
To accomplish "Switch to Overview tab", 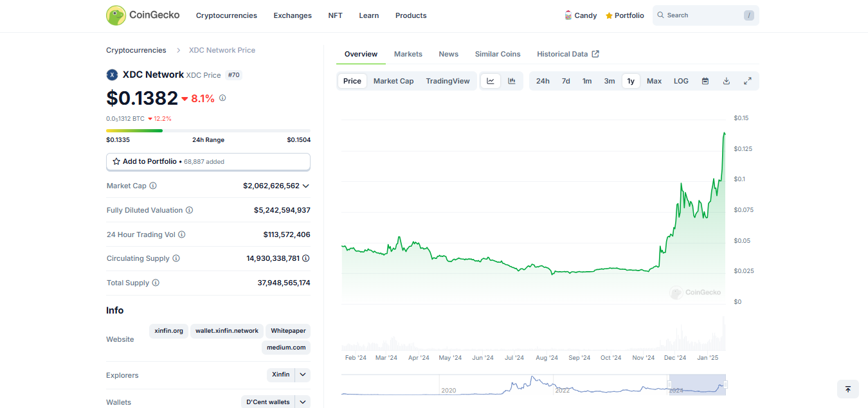I will [x=361, y=54].
